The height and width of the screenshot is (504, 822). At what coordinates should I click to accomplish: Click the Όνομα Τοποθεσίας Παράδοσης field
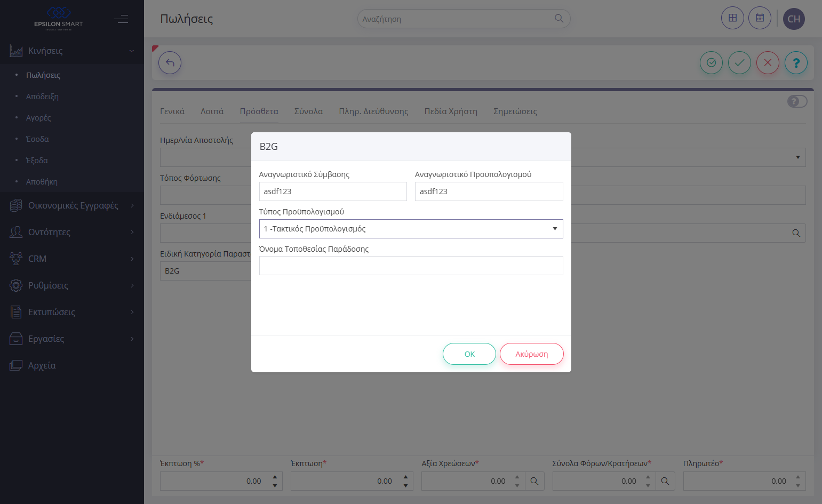click(x=411, y=266)
